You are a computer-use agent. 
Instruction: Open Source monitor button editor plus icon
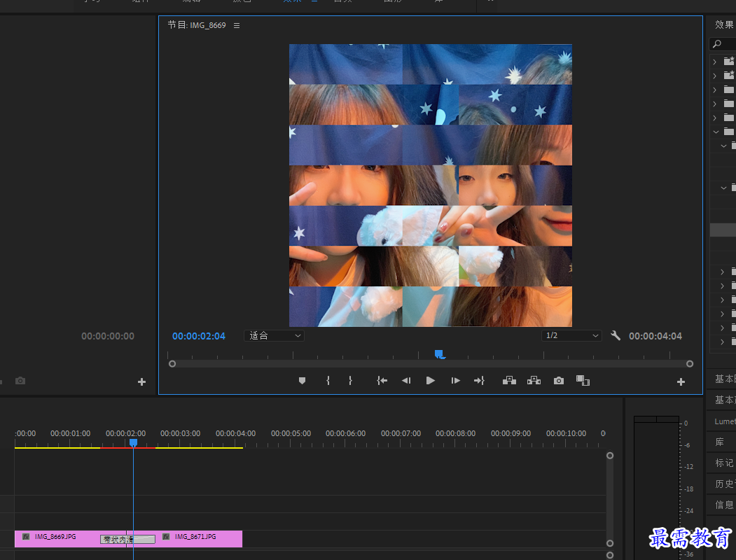coord(141,381)
